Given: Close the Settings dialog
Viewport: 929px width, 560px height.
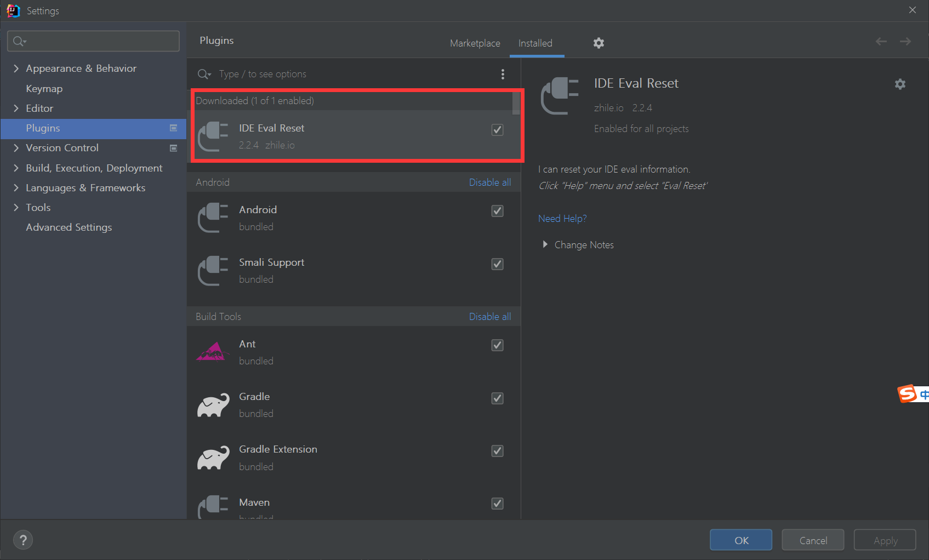Looking at the screenshot, I should (x=913, y=10).
